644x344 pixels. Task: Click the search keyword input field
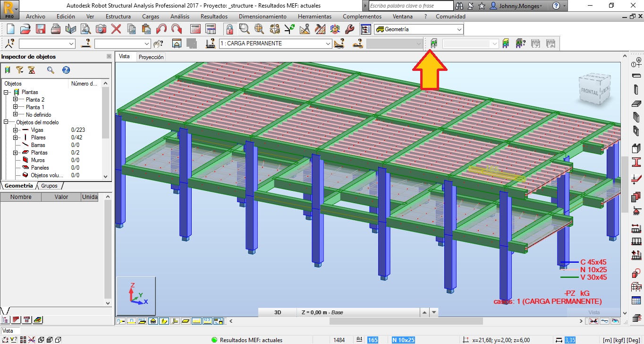point(411,6)
